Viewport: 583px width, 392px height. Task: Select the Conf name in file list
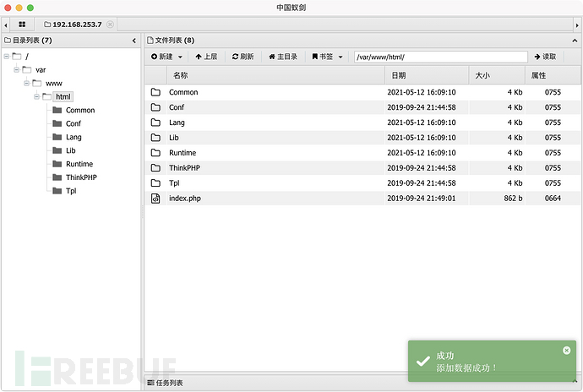click(x=177, y=107)
